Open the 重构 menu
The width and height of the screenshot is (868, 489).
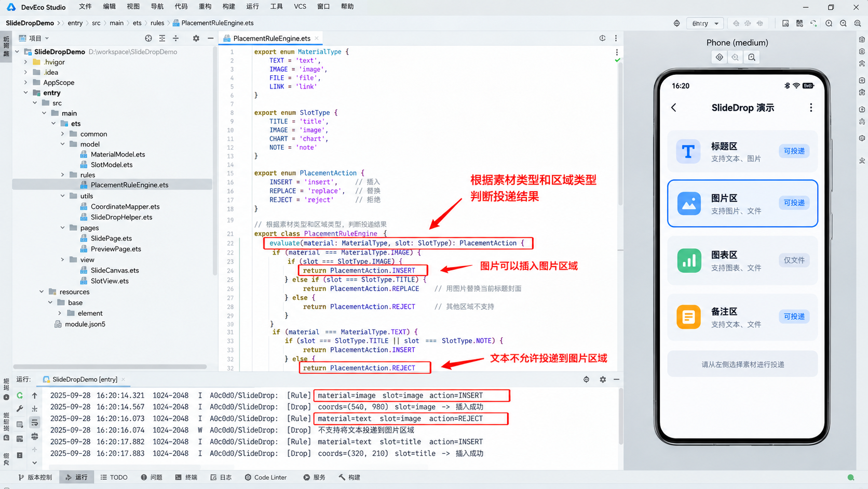(x=205, y=7)
